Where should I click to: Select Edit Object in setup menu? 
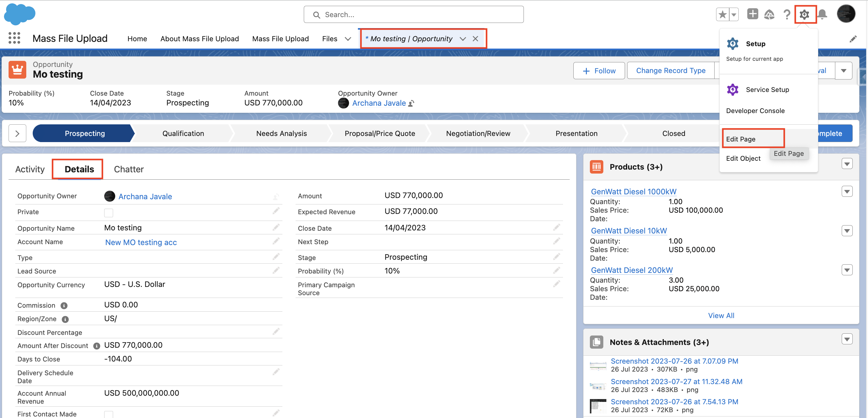point(743,158)
